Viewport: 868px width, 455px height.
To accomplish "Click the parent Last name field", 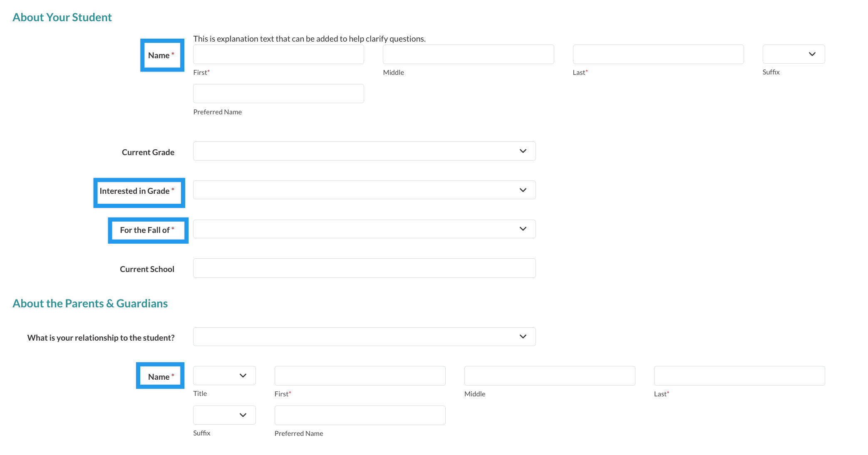I will coord(739,376).
